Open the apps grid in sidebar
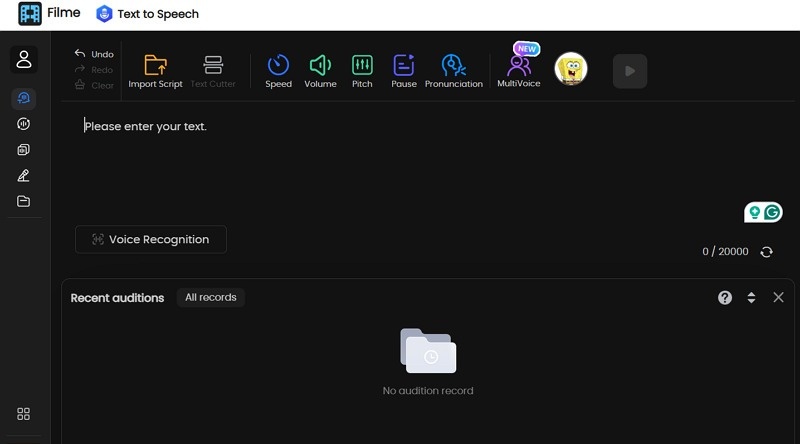Viewport: 800px width, 444px height. (24, 414)
